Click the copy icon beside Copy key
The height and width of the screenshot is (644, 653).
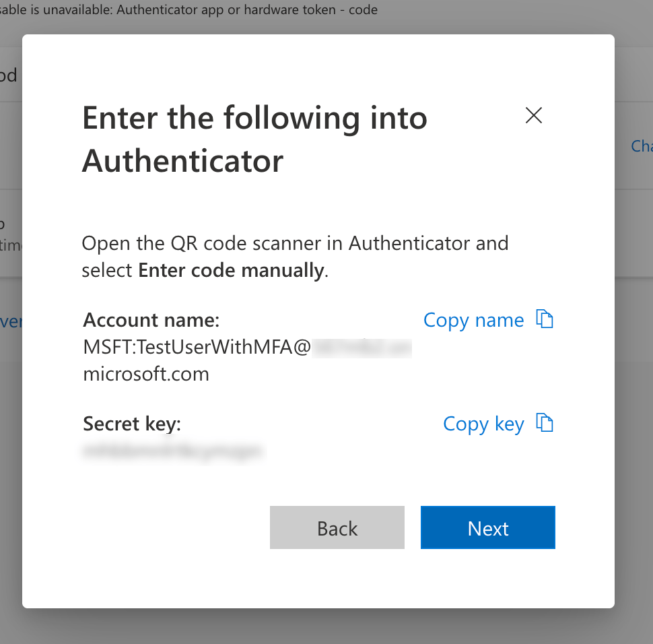pos(545,423)
